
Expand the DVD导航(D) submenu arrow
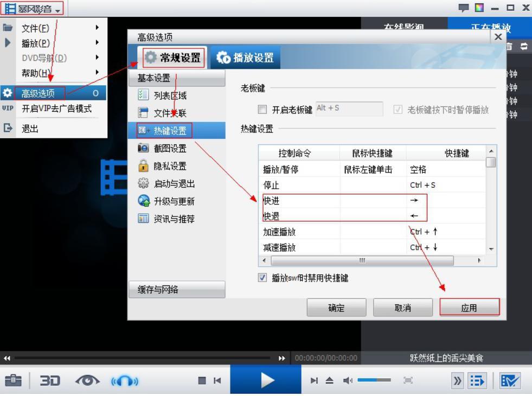point(97,58)
